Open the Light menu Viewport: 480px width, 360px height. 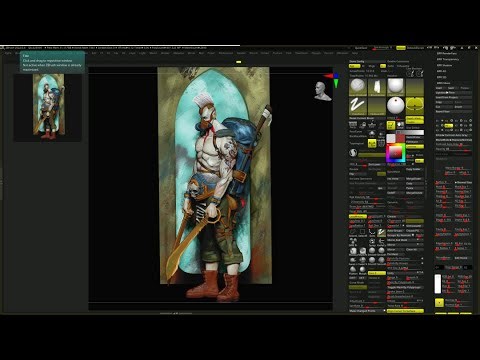click(x=142, y=53)
